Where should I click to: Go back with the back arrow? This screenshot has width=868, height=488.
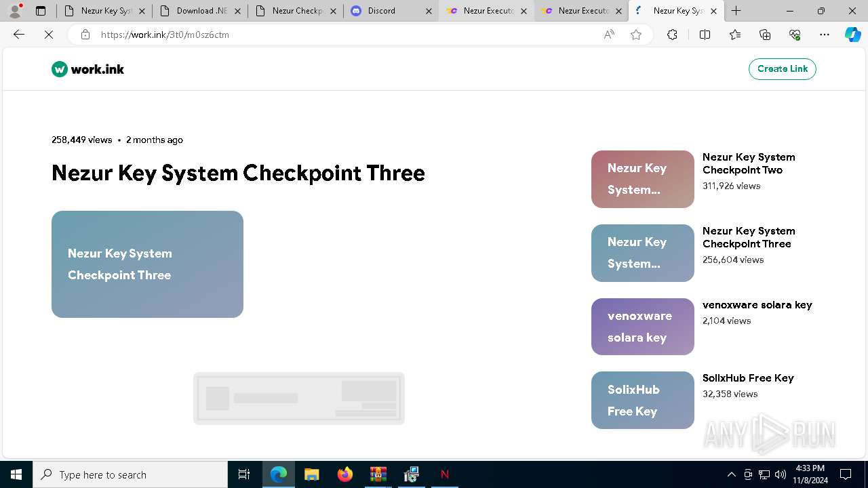tap(19, 35)
